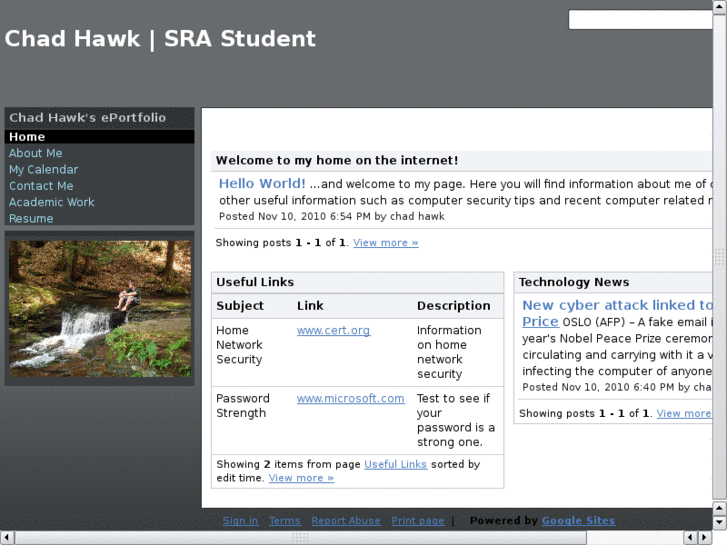The width and height of the screenshot is (727, 545).
Task: Click the Chad Hawk's ePortfolio sidebar heading
Action: pos(88,117)
